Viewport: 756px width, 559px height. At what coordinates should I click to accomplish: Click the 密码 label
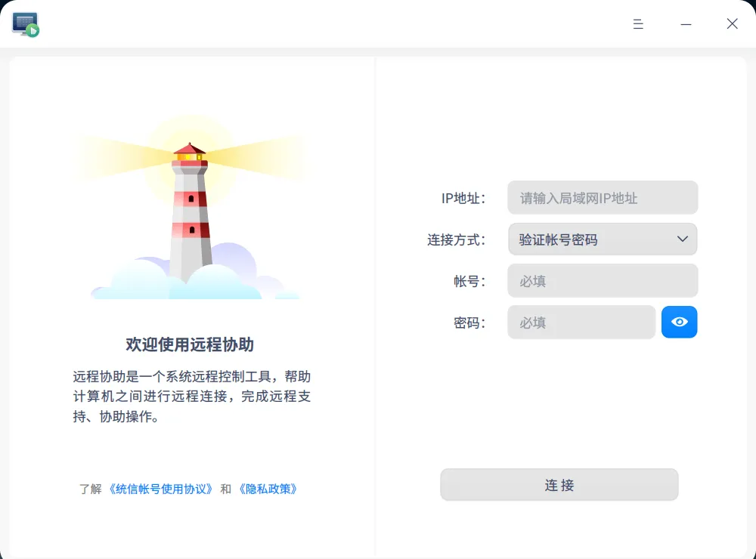[469, 323]
